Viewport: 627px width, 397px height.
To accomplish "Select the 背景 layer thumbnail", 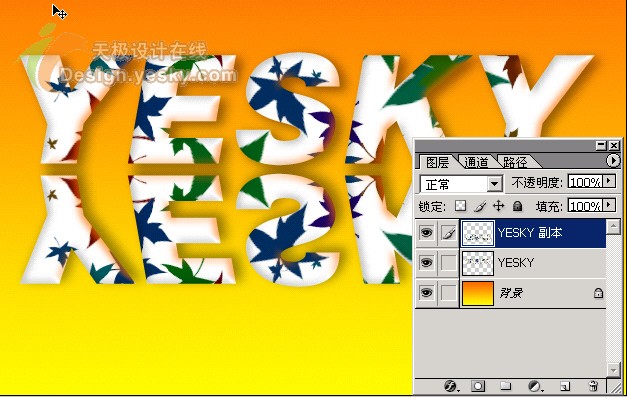I will tap(478, 293).
